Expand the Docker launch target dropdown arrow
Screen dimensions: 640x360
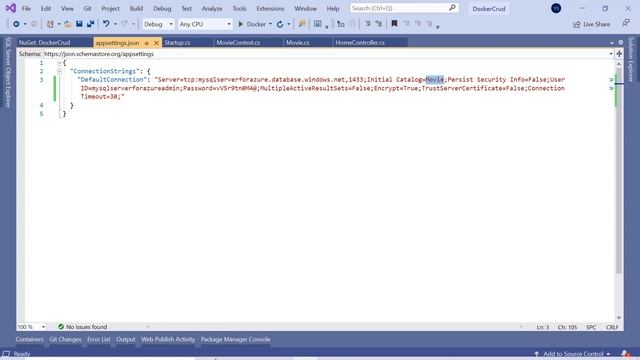click(x=270, y=24)
